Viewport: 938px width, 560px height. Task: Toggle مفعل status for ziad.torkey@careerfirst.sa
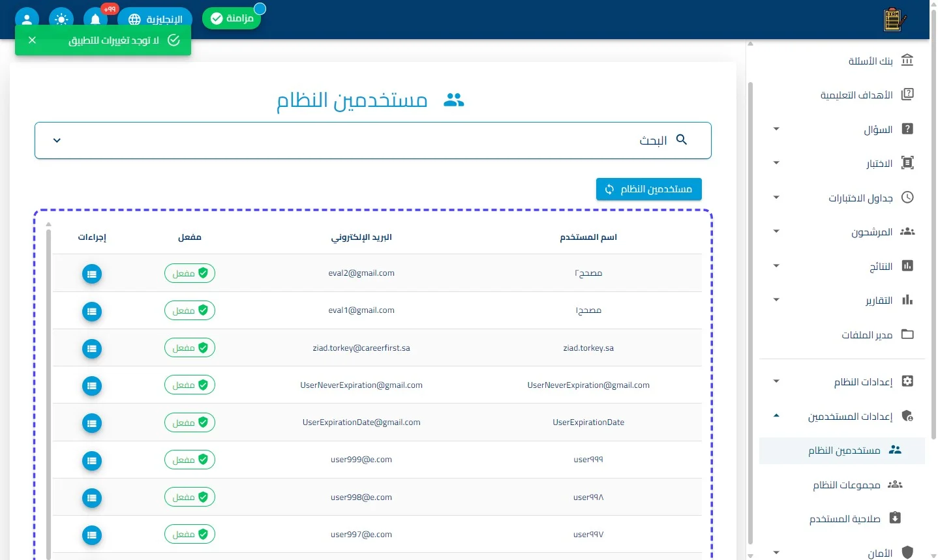point(190,348)
